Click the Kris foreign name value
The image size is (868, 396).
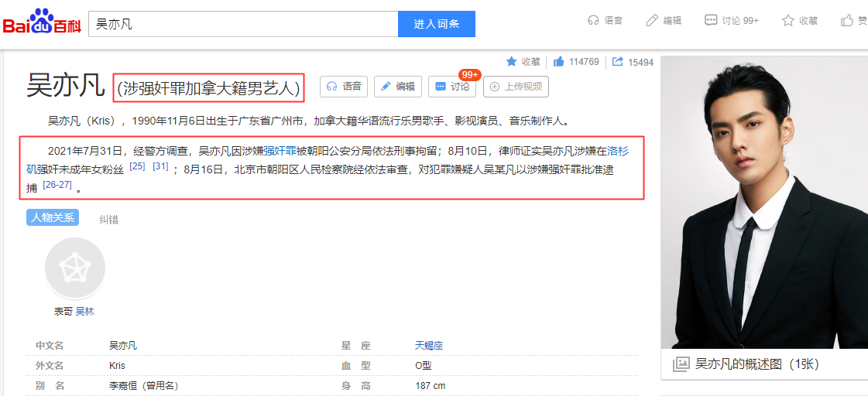point(118,366)
